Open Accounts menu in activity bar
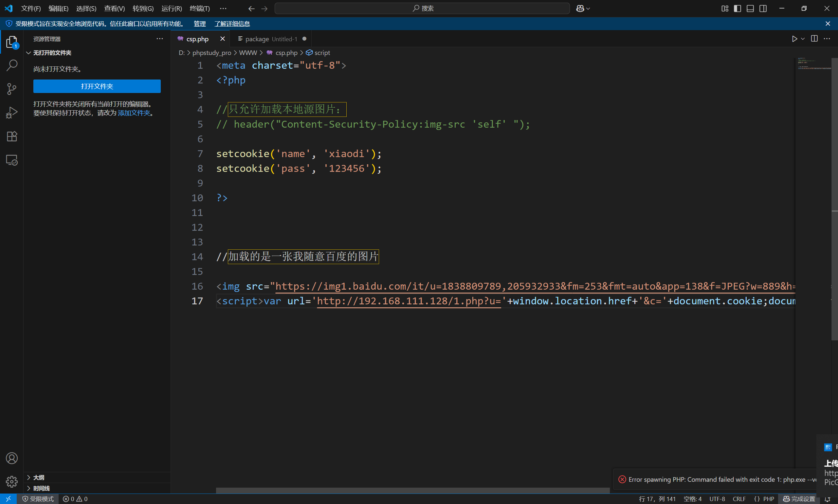This screenshot has width=838, height=504. tap(12, 458)
